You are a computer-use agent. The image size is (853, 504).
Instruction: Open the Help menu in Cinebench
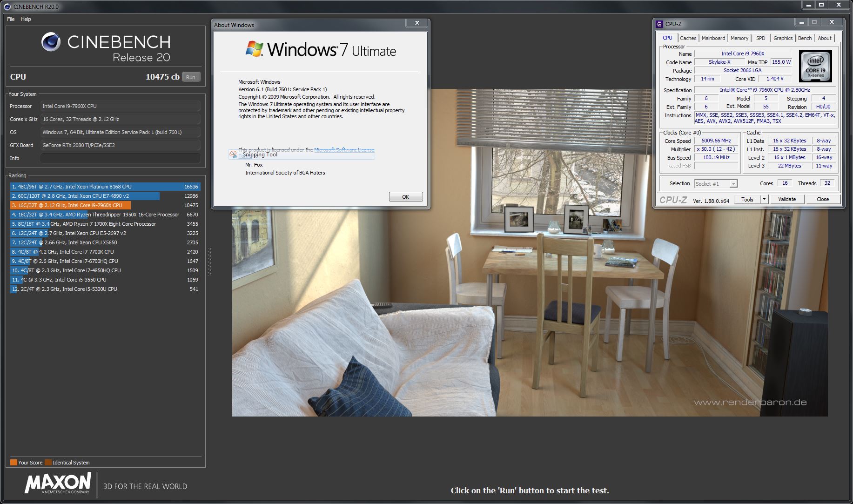click(x=26, y=19)
